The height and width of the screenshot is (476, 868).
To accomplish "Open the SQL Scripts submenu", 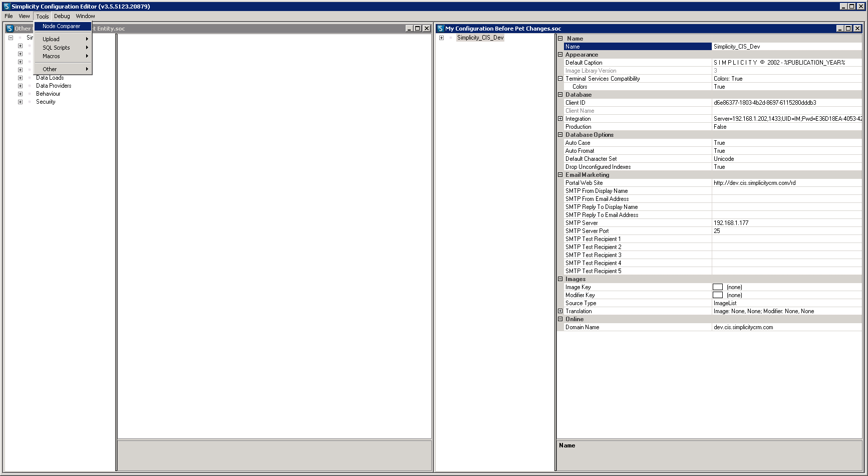I will (x=63, y=48).
